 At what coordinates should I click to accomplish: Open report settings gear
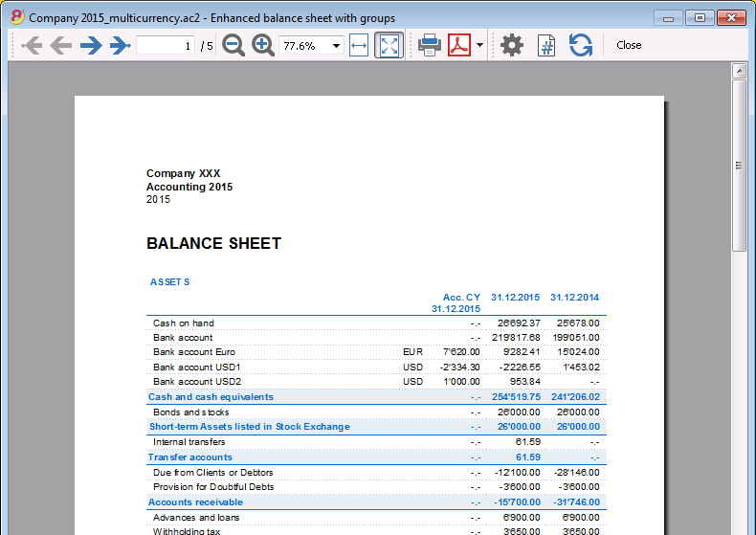click(x=512, y=45)
